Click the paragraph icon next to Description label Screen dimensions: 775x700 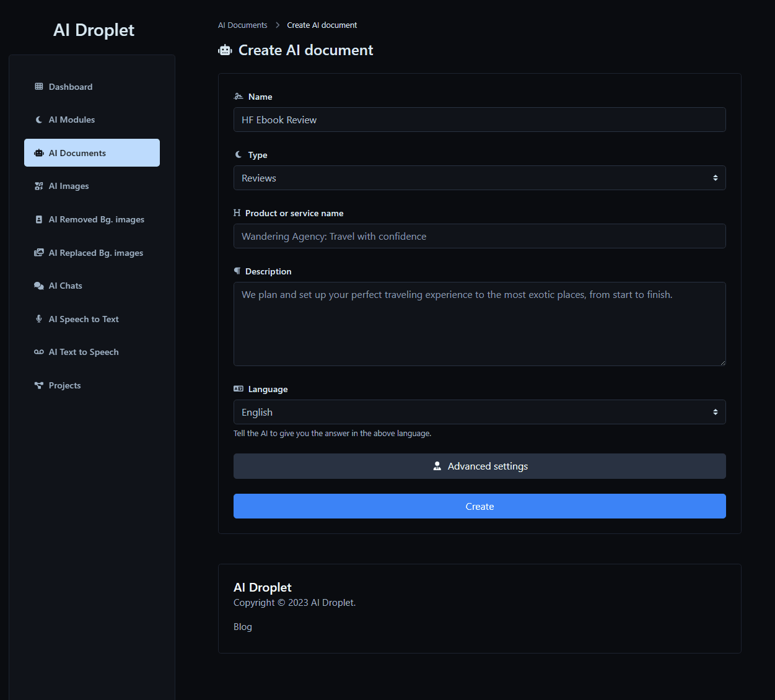(x=237, y=271)
